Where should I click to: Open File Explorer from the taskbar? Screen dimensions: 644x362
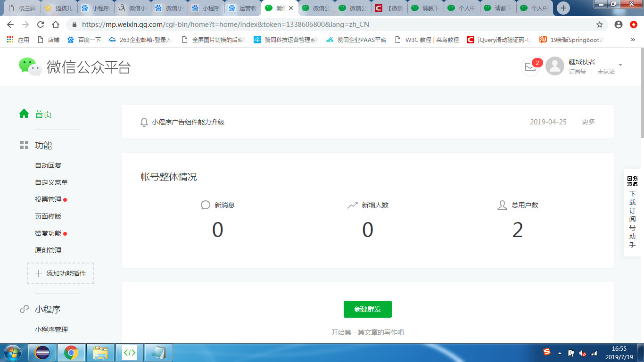[x=100, y=353]
